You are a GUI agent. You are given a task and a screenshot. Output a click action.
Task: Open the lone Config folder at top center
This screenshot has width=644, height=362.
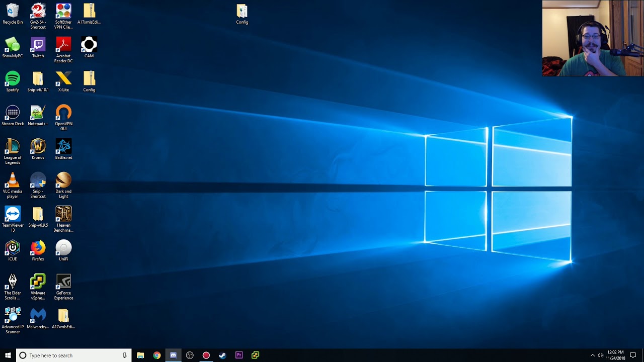pyautogui.click(x=242, y=14)
